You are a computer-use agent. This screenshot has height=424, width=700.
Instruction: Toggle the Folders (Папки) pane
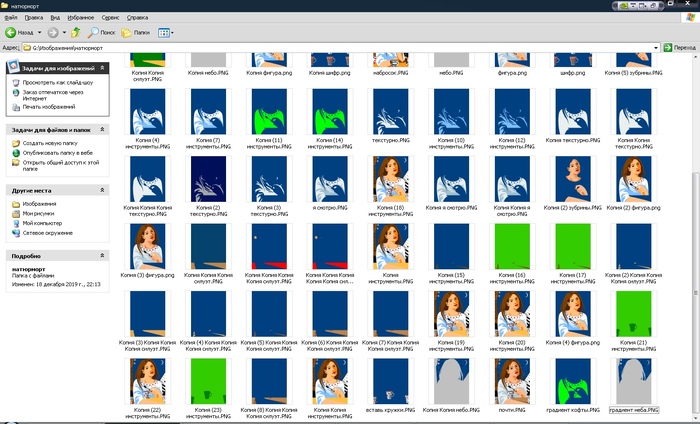[x=134, y=32]
